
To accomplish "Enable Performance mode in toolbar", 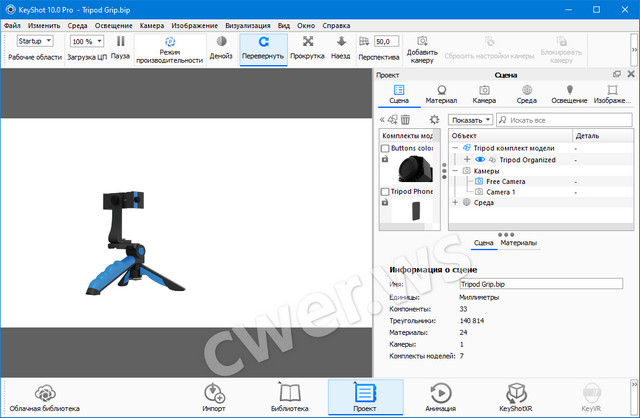I will click(169, 47).
